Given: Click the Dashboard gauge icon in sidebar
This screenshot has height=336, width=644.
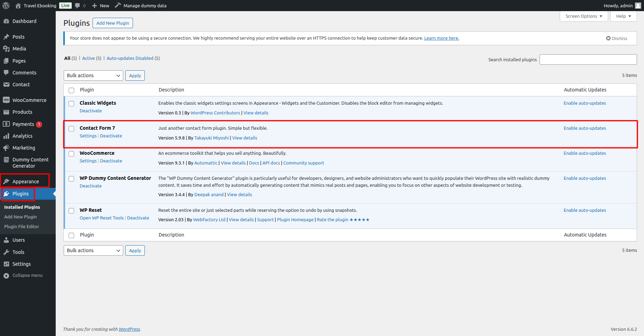Looking at the screenshot, I should tap(6, 21).
